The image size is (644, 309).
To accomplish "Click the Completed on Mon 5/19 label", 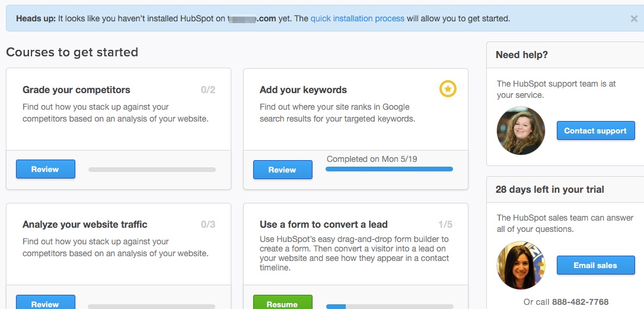I will 372,159.
